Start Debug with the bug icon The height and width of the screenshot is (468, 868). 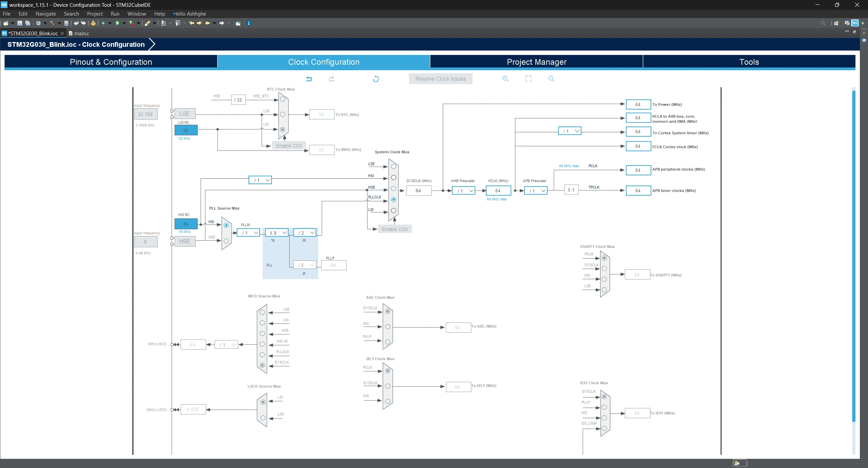(x=103, y=23)
